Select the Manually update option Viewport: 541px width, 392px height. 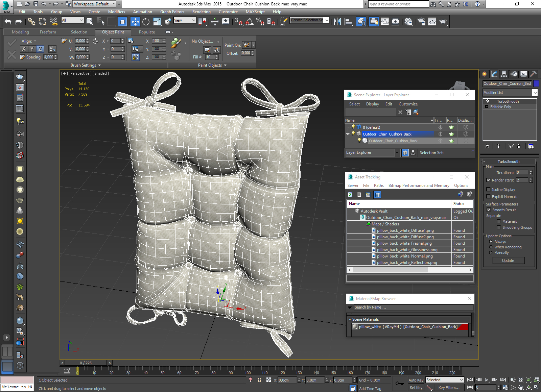tap(491, 253)
